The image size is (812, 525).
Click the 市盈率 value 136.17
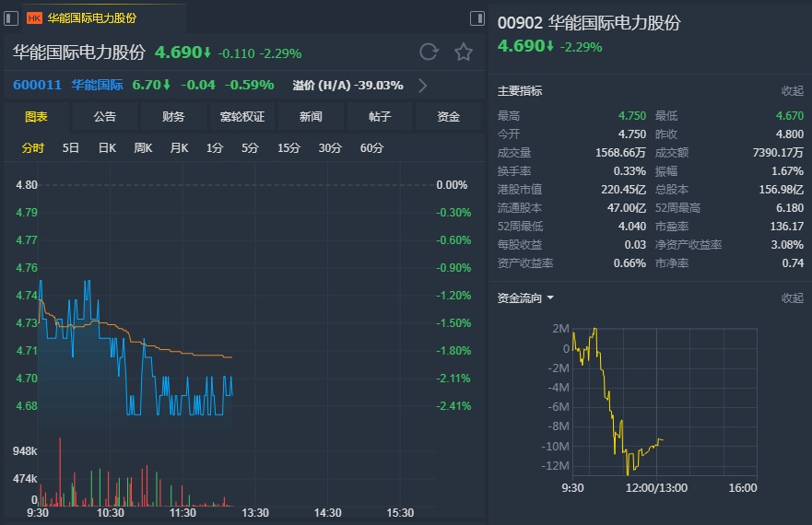786,227
